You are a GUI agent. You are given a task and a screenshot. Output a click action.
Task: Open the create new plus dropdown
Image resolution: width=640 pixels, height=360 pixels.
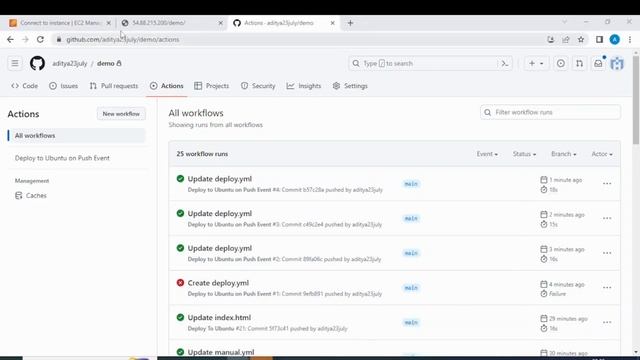[536, 63]
